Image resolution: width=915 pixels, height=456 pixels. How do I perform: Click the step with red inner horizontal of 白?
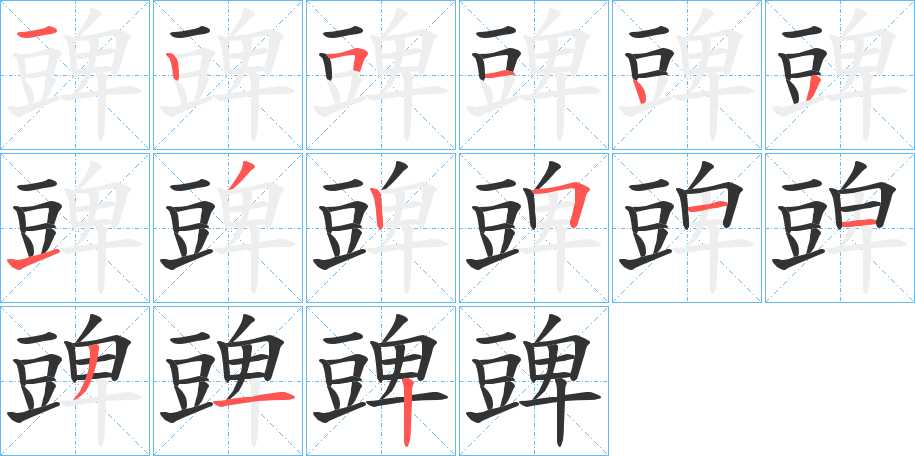point(687,228)
